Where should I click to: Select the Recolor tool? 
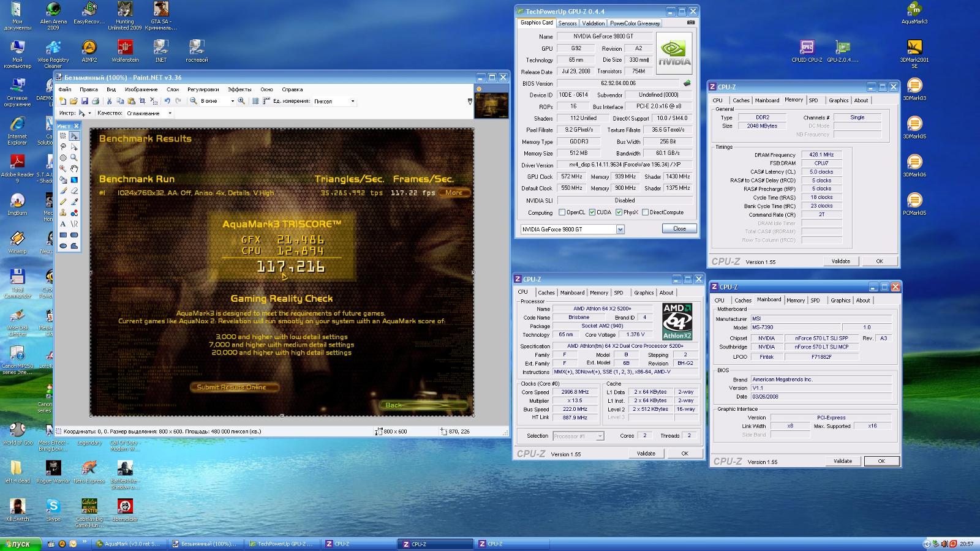click(74, 212)
